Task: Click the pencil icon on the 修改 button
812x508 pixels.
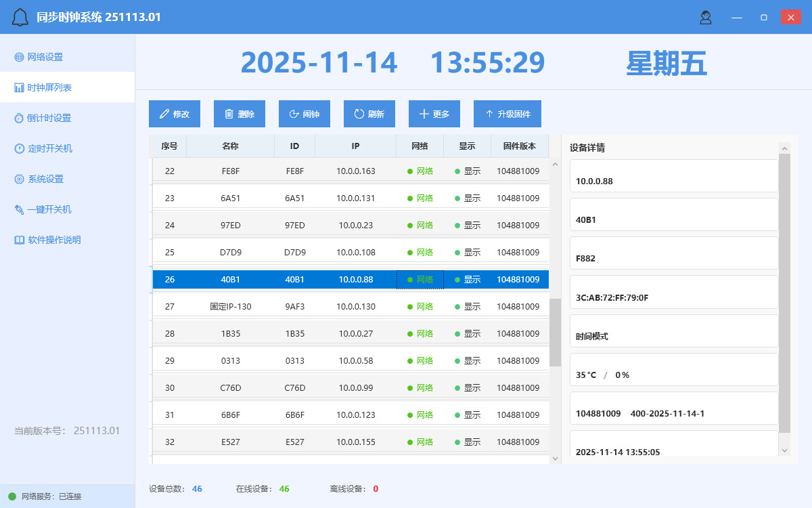Action: 162,113
